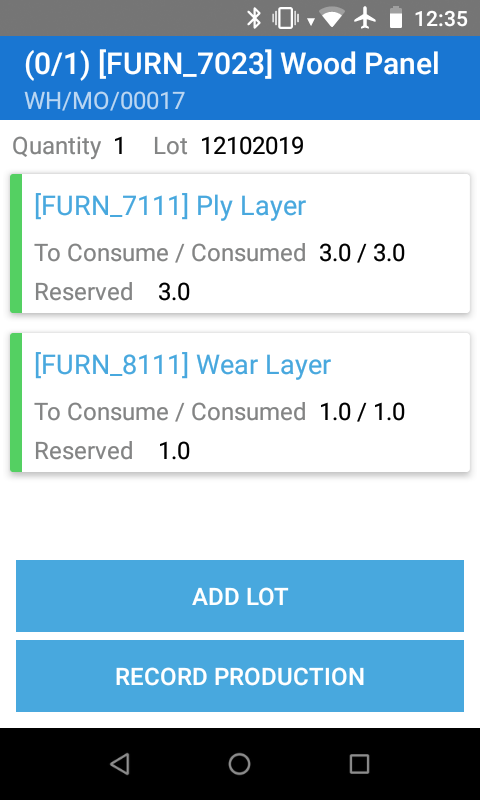
Task: Tap the Bluetooth icon in status bar
Action: click(x=254, y=19)
